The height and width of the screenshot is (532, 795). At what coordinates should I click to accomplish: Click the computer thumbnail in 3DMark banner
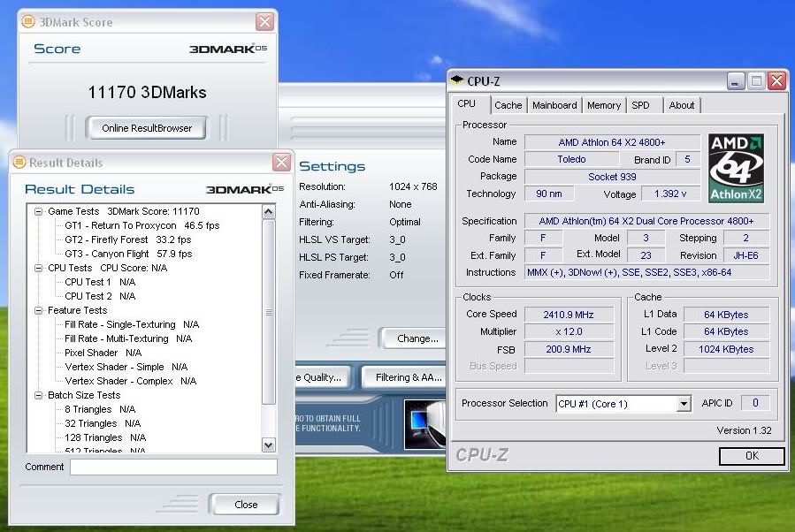pos(424,424)
